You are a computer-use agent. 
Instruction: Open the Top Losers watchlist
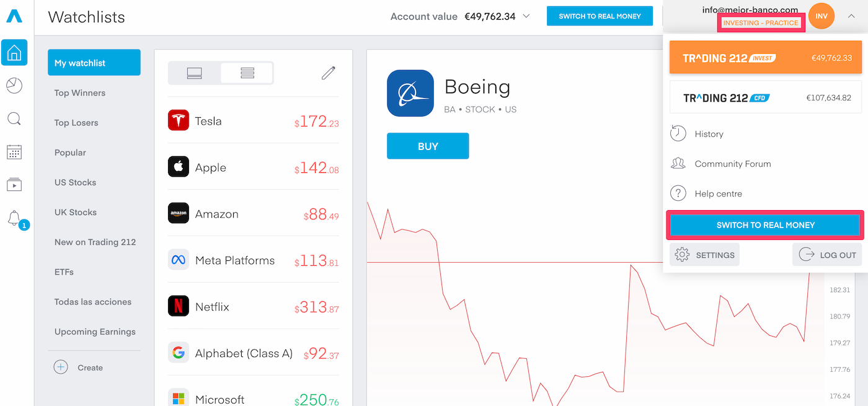tap(76, 122)
